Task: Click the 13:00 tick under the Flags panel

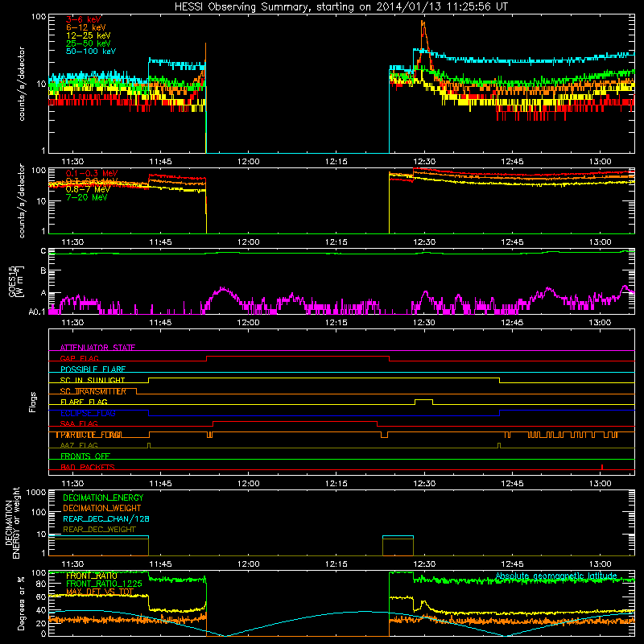Action: click(600, 484)
